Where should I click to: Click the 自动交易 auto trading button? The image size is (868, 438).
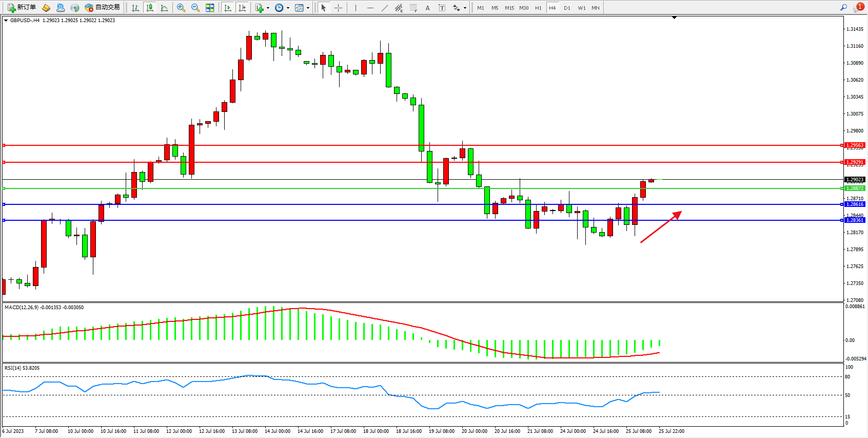[103, 7]
